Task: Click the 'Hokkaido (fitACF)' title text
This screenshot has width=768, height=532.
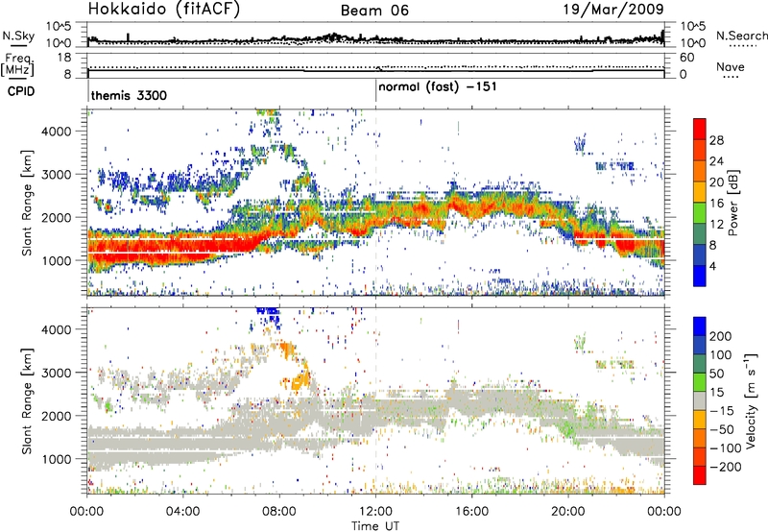Action: [163, 9]
